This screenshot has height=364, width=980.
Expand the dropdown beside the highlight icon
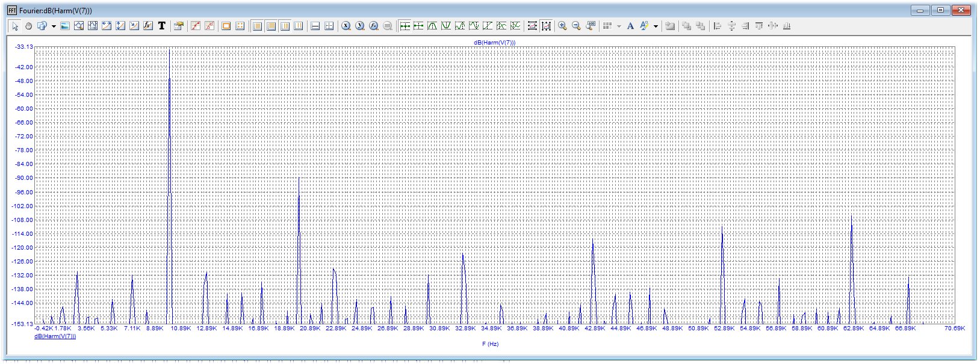tap(656, 26)
